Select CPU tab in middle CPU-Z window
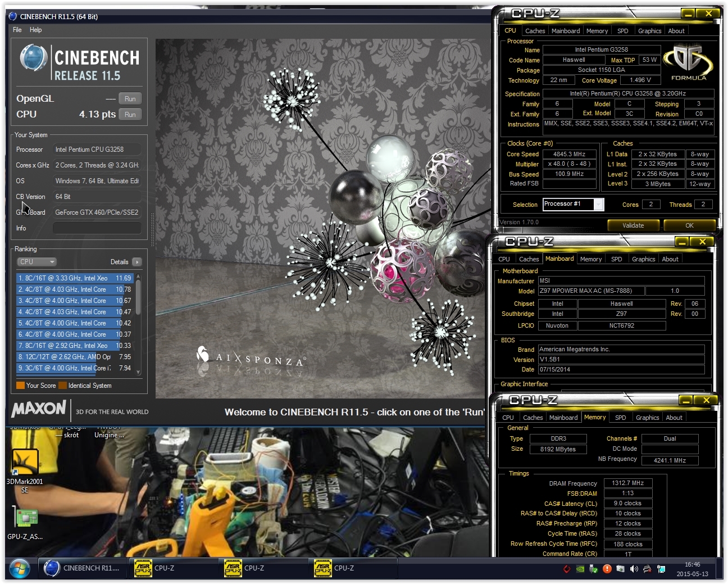This screenshot has width=728, height=584. (x=504, y=259)
